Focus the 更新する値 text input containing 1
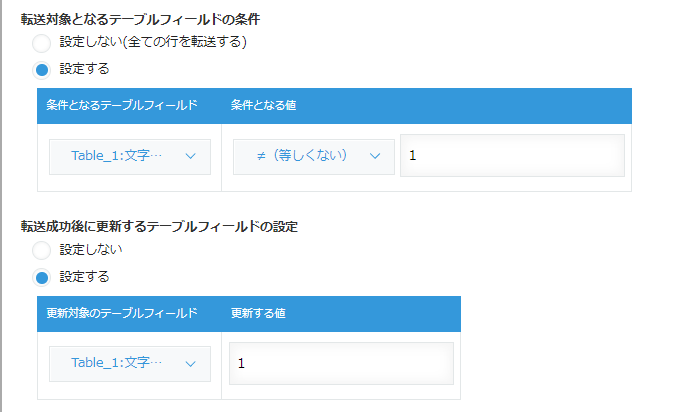The image size is (677, 412). click(x=341, y=363)
